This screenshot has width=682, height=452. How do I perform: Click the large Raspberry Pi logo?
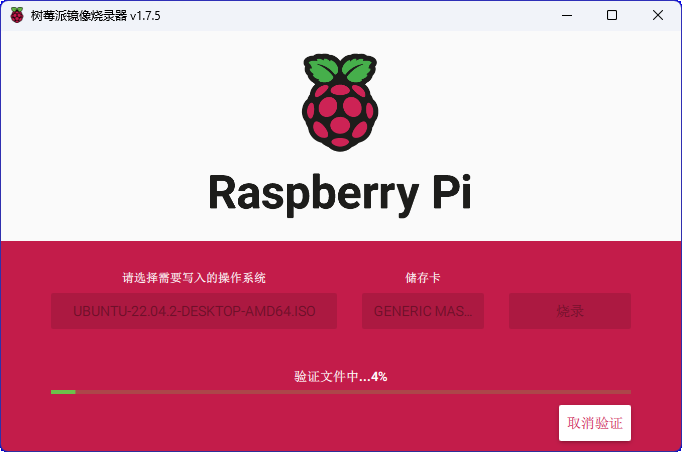pos(340,102)
